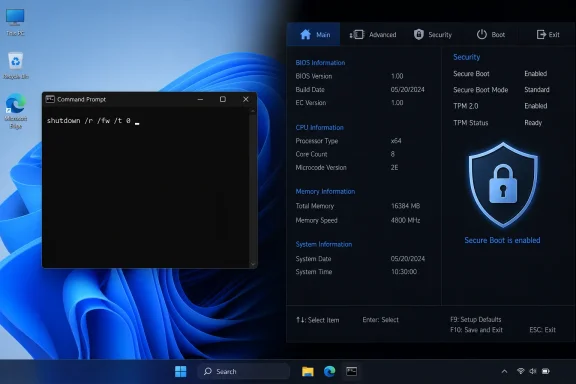Click the Memory Information section heading
Image resolution: width=576 pixels, height=384 pixels.
click(325, 191)
